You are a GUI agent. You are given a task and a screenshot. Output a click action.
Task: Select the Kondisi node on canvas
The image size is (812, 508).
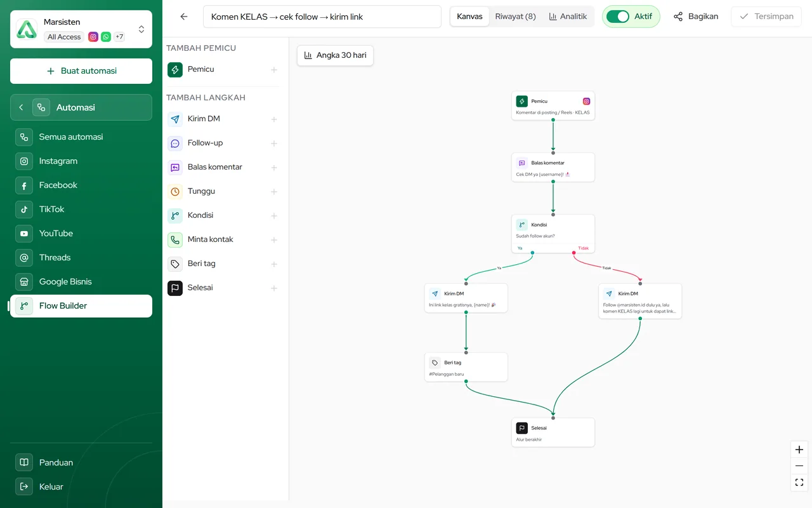[x=553, y=234]
